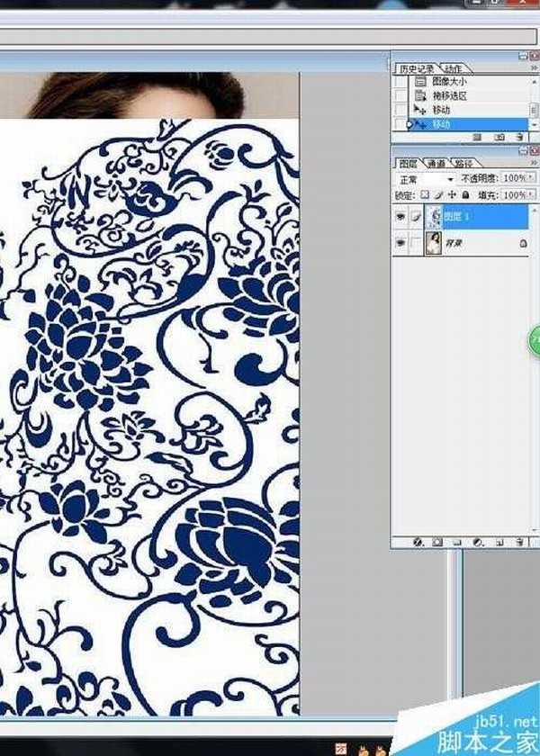Click the image-size icon beside 图像大小
The image size is (540, 756).
point(420,82)
